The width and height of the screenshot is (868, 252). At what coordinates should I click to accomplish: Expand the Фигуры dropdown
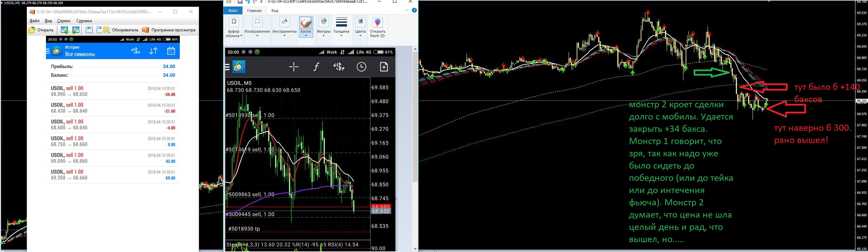[323, 30]
